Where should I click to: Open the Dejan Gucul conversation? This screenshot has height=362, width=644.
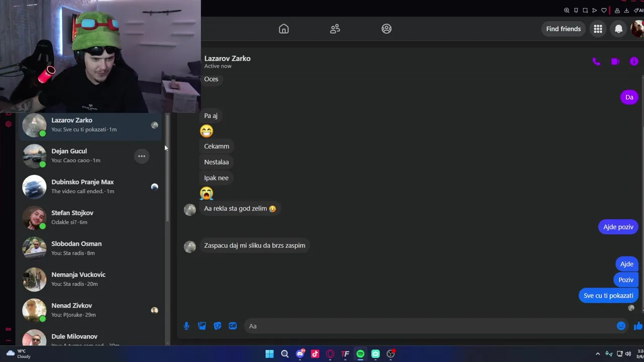[91, 156]
